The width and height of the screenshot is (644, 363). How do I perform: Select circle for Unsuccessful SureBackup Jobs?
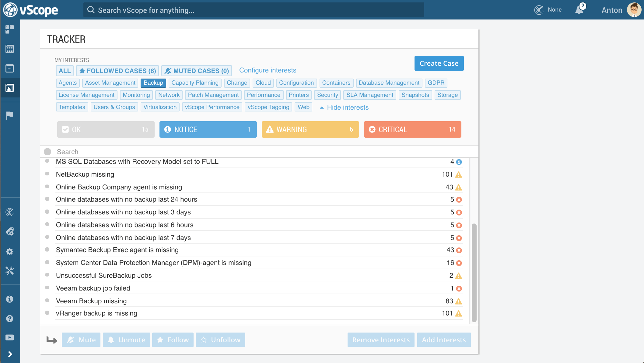tap(47, 275)
